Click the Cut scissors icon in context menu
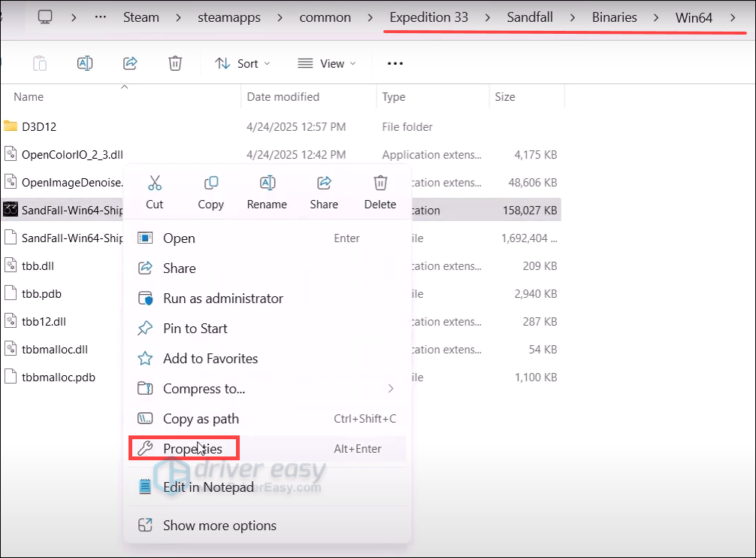756x558 pixels. 155,183
